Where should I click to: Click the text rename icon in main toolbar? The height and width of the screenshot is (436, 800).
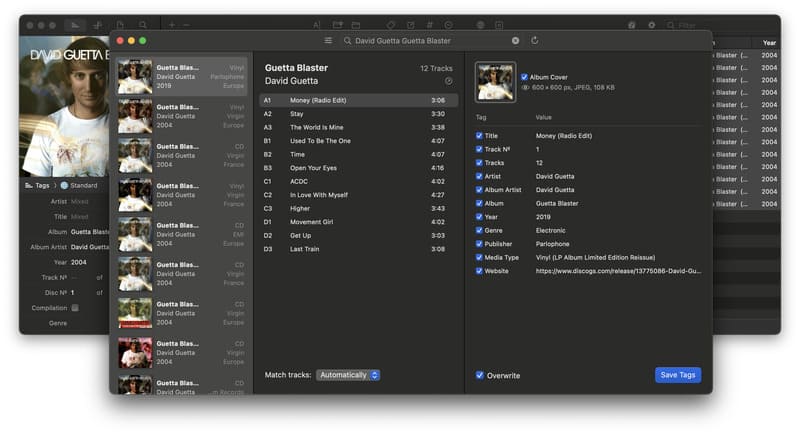pyautogui.click(x=317, y=24)
